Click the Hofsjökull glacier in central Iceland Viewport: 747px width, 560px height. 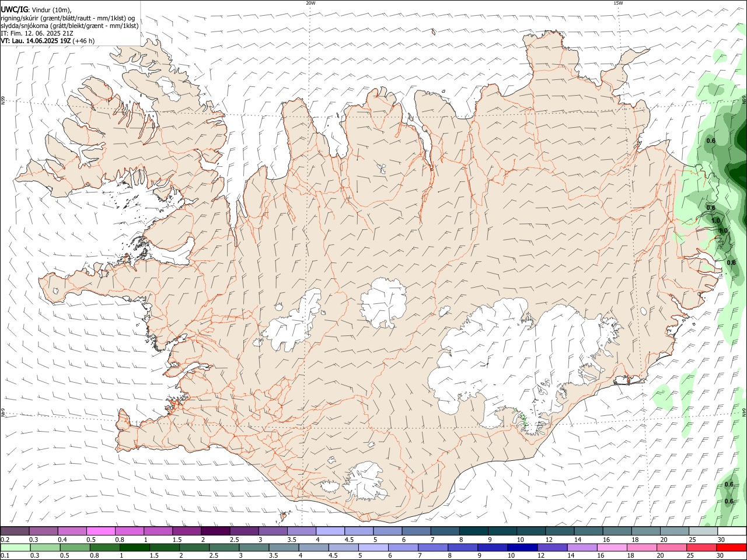click(384, 303)
